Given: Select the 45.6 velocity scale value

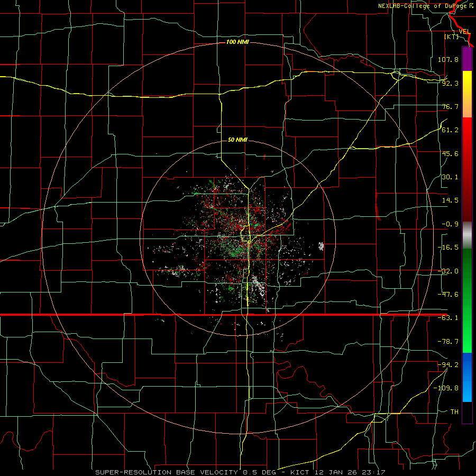Looking at the screenshot, I should tap(450, 153).
